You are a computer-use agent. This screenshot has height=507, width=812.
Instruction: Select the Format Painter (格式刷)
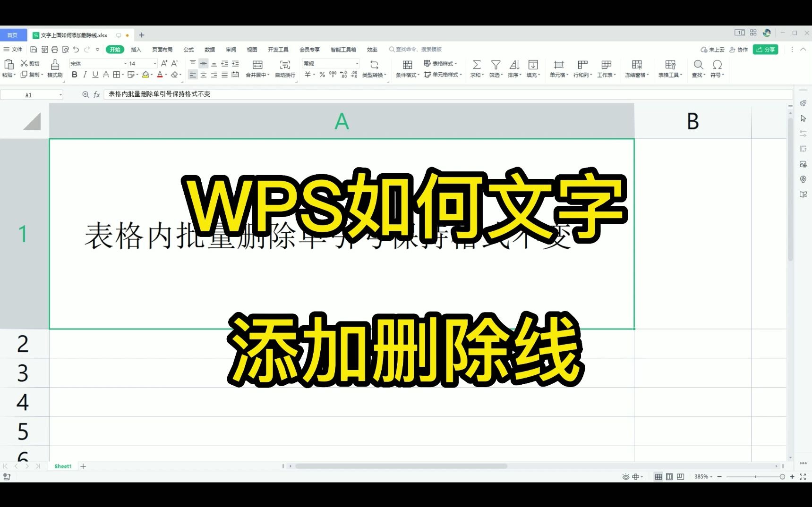[x=55, y=68]
